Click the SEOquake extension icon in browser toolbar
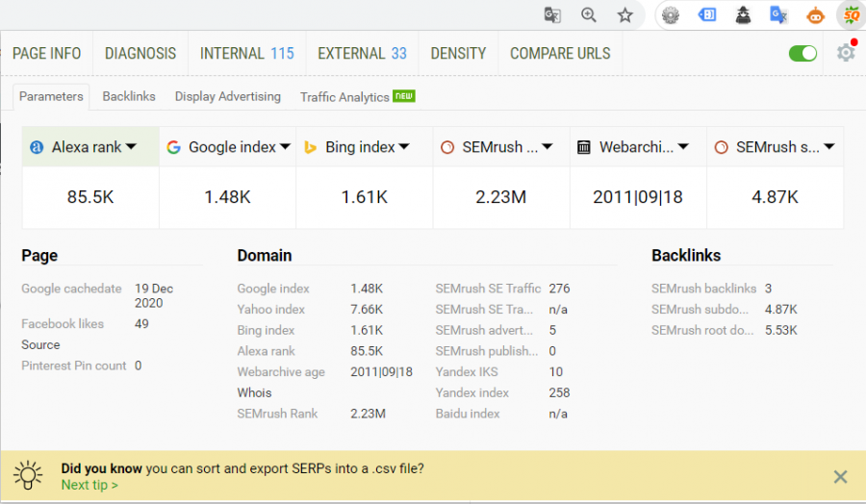 pyautogui.click(x=852, y=14)
